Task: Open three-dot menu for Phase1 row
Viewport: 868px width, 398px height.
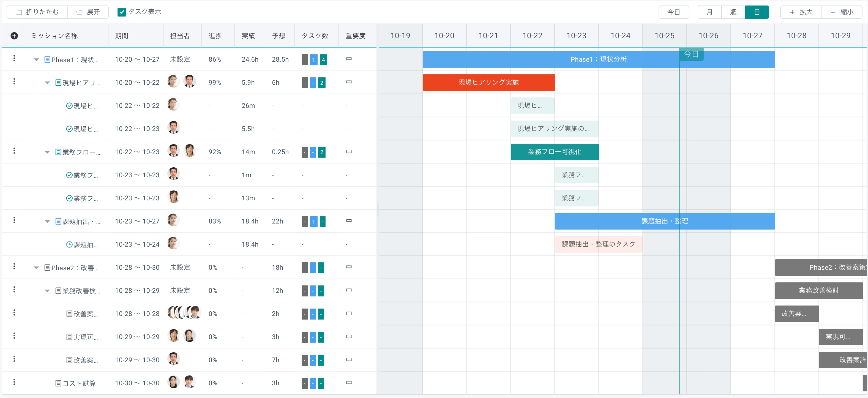Action: (14, 58)
